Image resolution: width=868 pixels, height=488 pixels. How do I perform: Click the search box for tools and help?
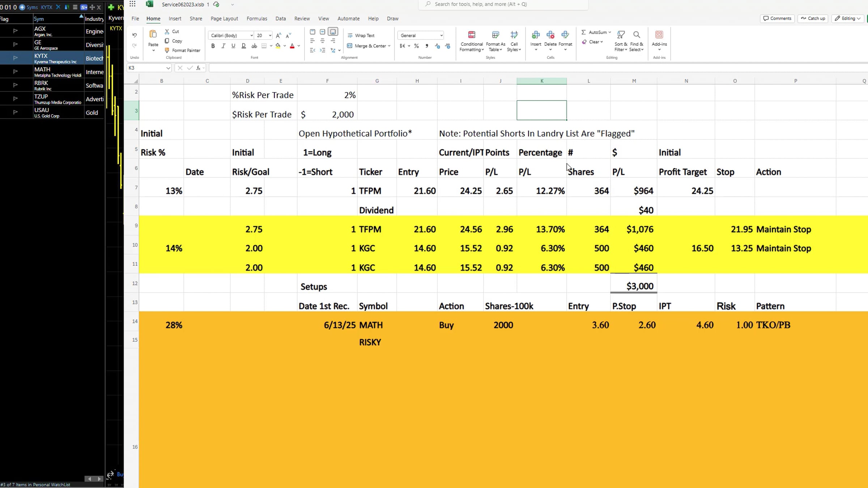click(x=503, y=4)
